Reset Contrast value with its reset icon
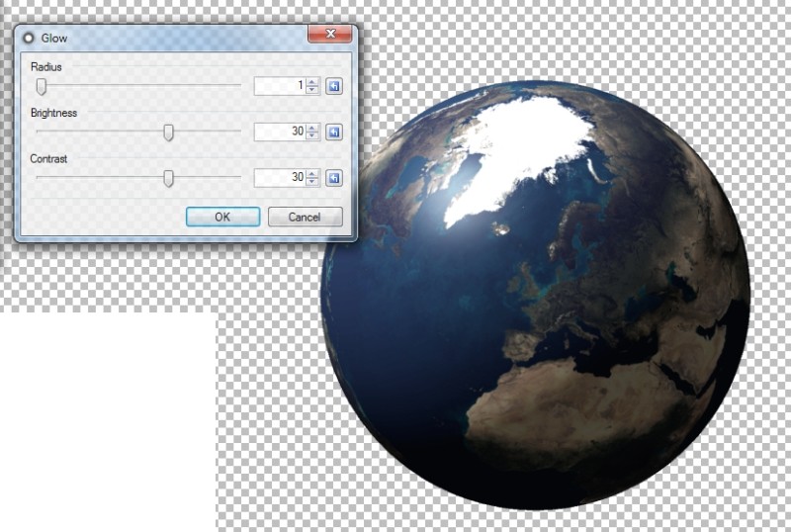 (x=334, y=178)
